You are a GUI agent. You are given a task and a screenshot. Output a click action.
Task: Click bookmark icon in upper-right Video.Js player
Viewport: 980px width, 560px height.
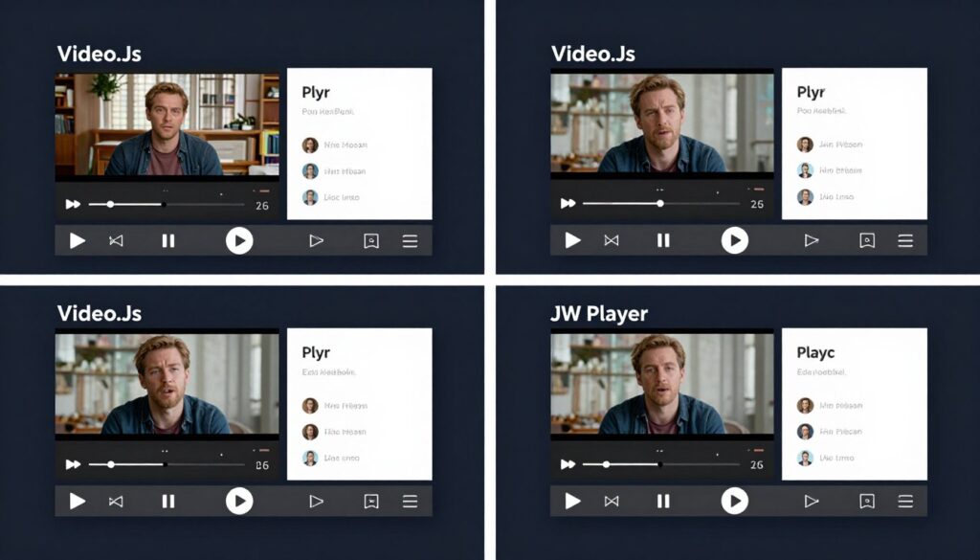point(867,240)
